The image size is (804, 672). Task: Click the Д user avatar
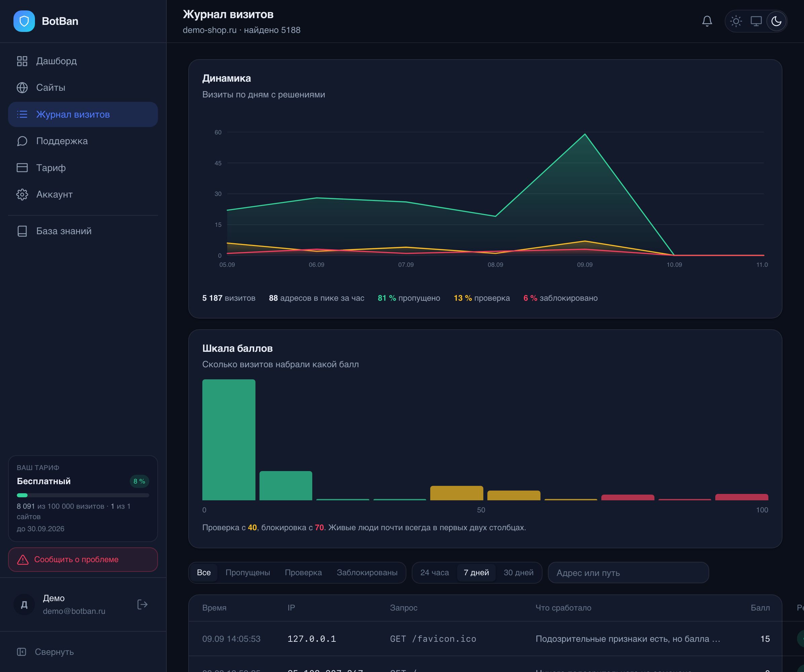click(x=24, y=604)
